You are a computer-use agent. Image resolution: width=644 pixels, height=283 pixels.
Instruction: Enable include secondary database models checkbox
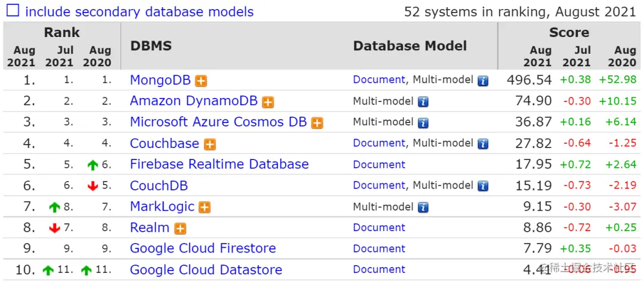(13, 11)
